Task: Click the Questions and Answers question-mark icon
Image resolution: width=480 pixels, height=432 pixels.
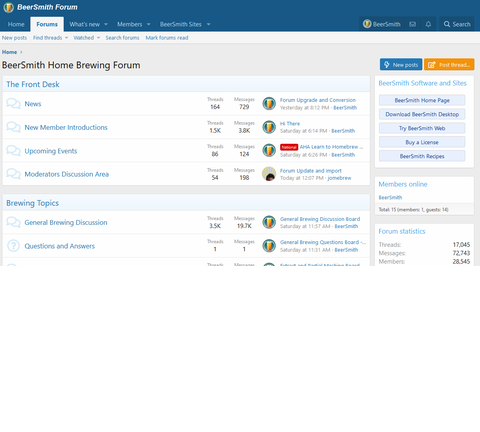Action: pos(13,246)
